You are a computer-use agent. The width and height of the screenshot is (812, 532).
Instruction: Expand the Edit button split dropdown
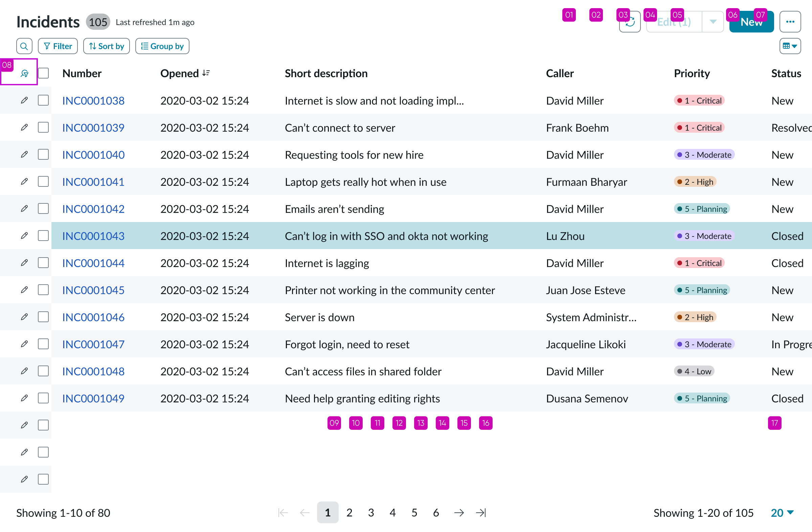713,21
